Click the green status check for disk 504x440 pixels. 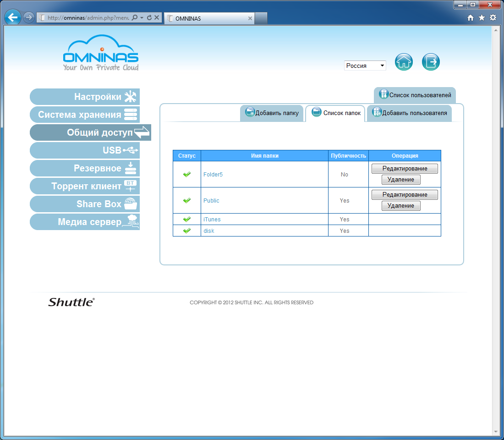(187, 231)
